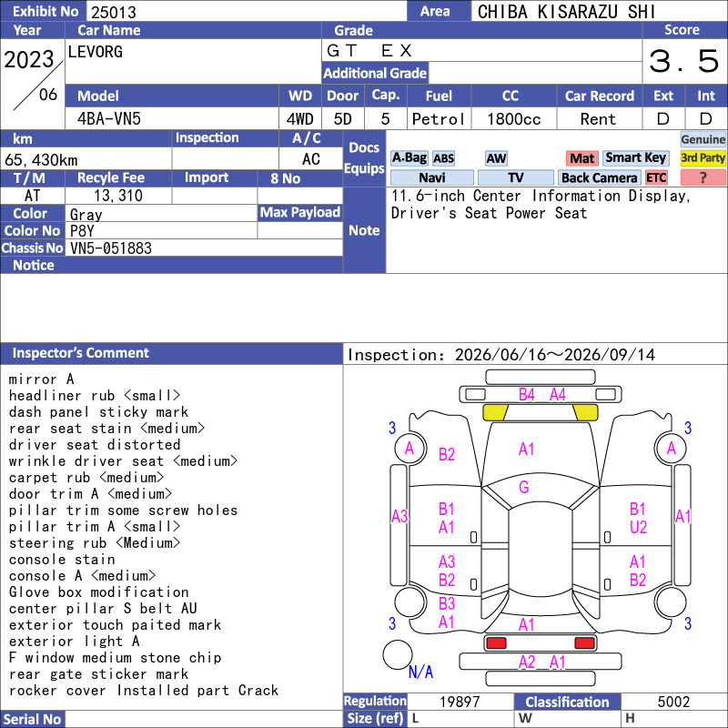The height and width of the screenshot is (728, 728).
Task: Click the comment 'Glove box modification'
Action: pos(99,592)
